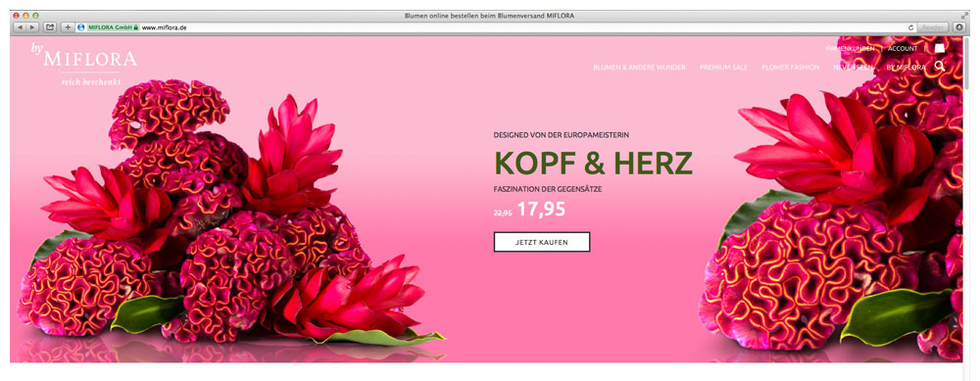Open the shopping bag cart icon
The height and width of the screenshot is (381, 980).
[x=940, y=47]
